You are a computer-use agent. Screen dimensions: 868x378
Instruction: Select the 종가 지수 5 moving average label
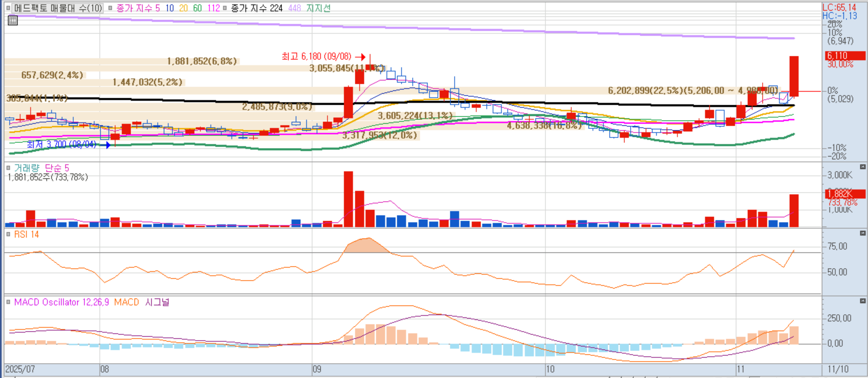138,8
